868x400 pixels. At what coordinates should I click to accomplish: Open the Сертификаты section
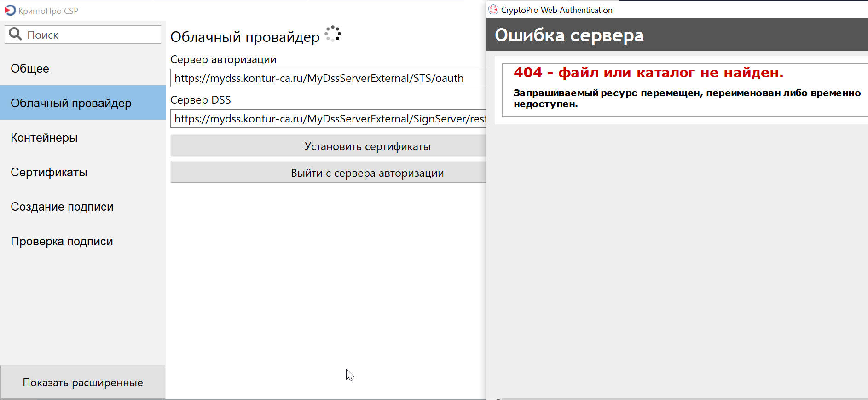(x=49, y=172)
